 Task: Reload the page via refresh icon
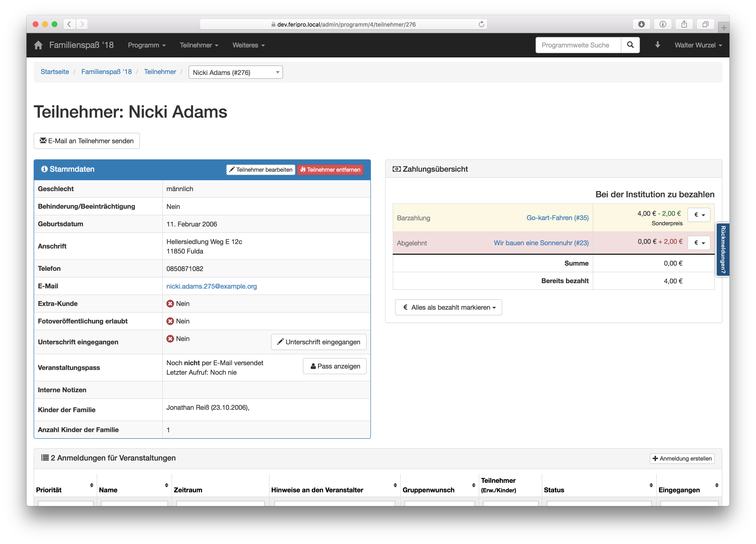[481, 24]
